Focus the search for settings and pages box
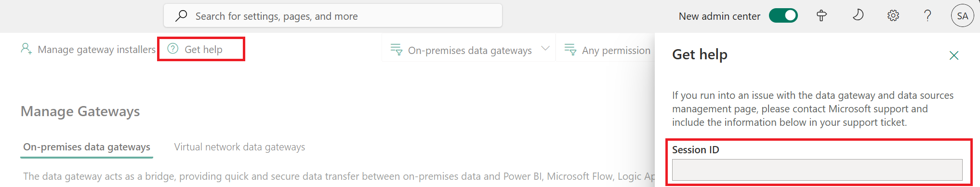Image resolution: width=980 pixels, height=187 pixels. [333, 16]
